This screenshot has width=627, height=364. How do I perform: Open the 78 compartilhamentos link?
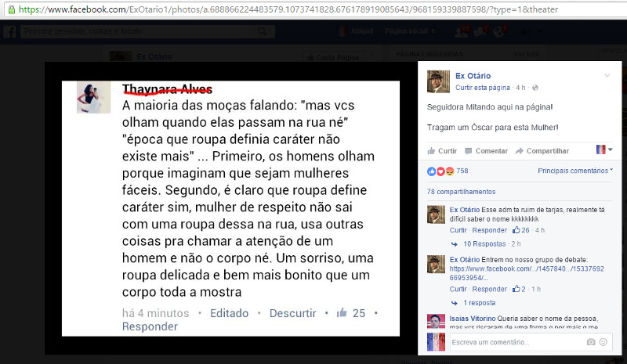click(461, 192)
